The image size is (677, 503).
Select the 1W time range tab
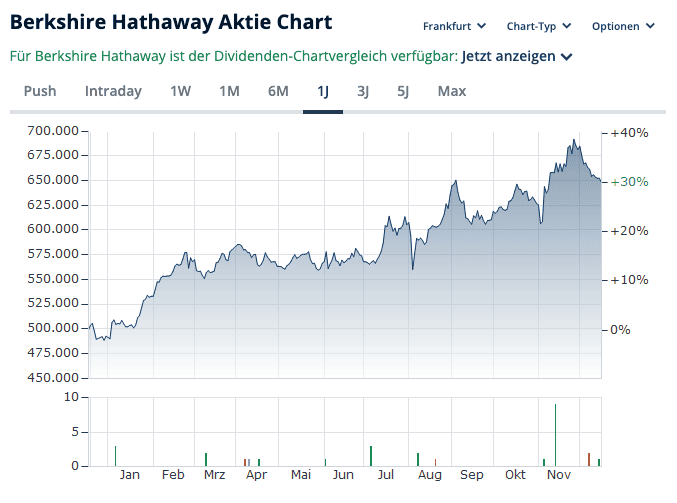coord(180,91)
